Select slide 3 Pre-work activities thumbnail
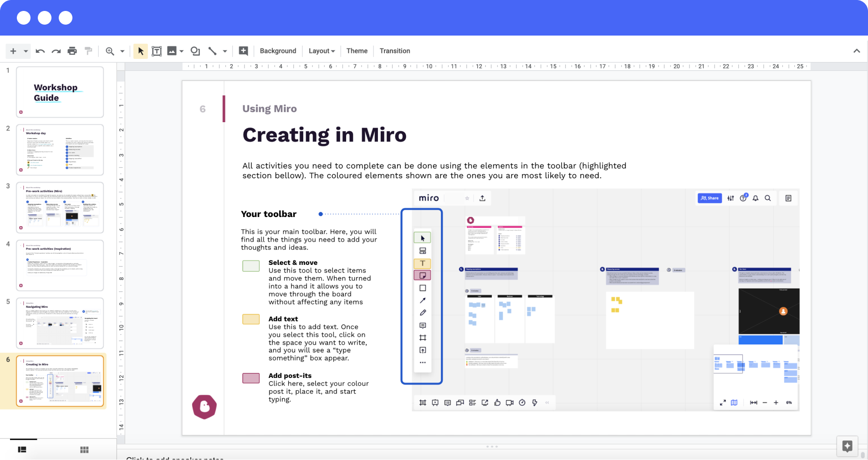868x460 pixels. [60, 207]
